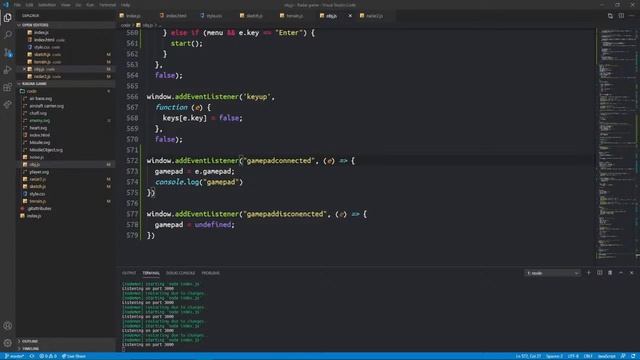This screenshot has width=640, height=360.
Task: Open the Live Share activity bar icon
Action: 8,105
